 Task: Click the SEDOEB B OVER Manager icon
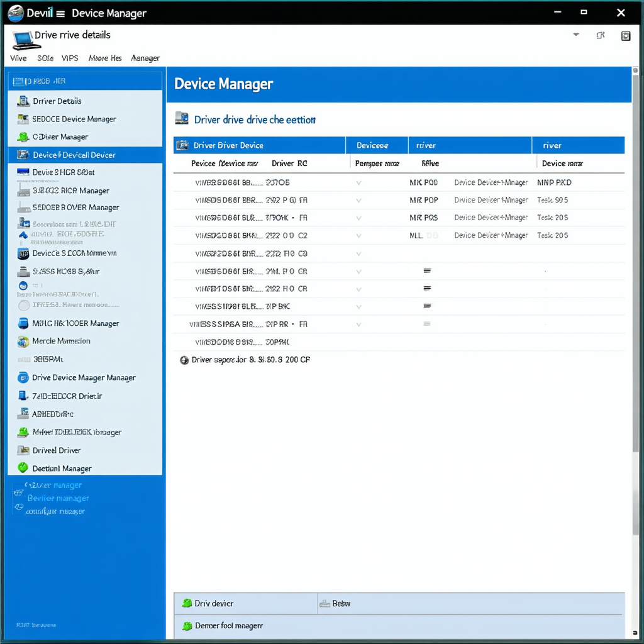coord(23,208)
